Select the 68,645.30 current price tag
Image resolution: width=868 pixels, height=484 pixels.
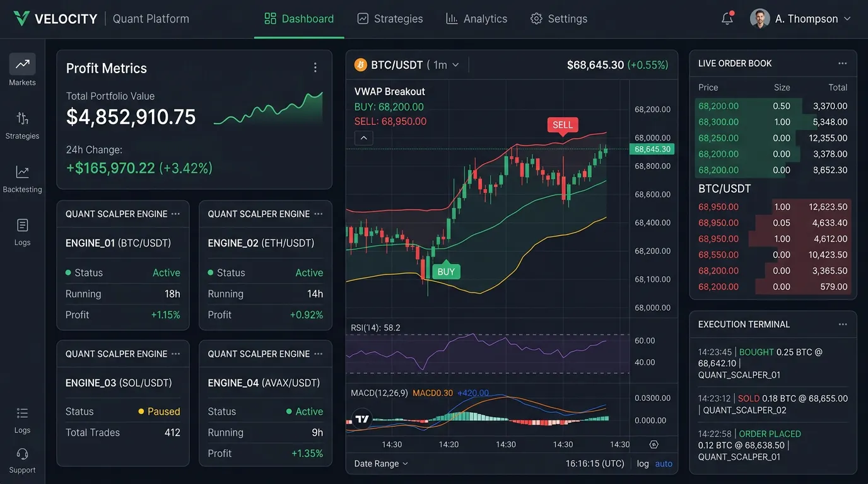coord(652,149)
